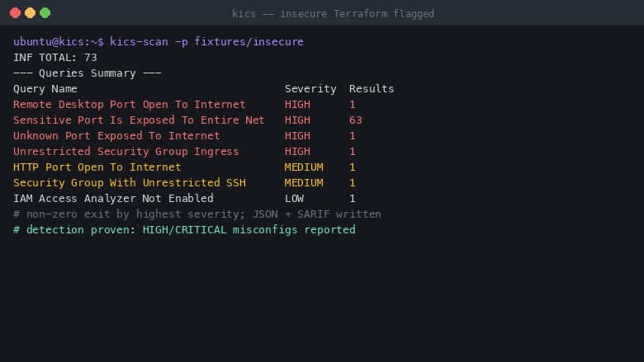The height and width of the screenshot is (362, 644).
Task: Click MEDIUM severity of HTTP Port row
Action: pyautogui.click(x=304, y=167)
